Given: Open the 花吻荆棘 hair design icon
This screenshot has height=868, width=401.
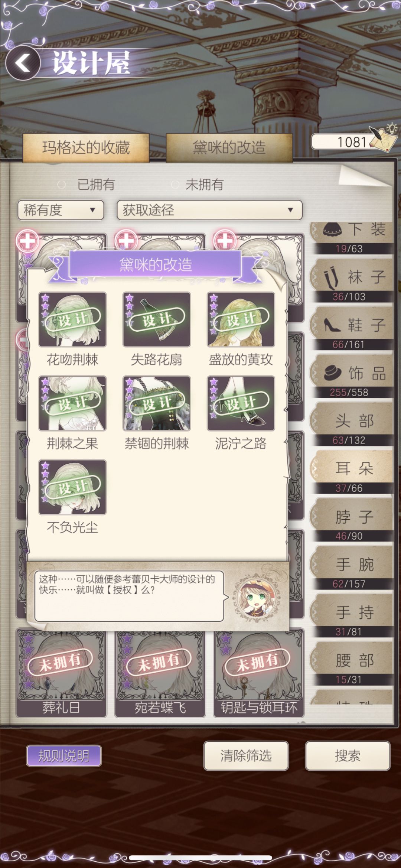Looking at the screenshot, I should click(72, 319).
